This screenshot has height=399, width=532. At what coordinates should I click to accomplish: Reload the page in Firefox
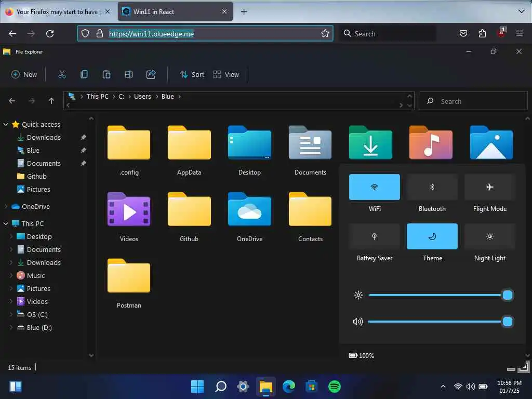[50, 34]
